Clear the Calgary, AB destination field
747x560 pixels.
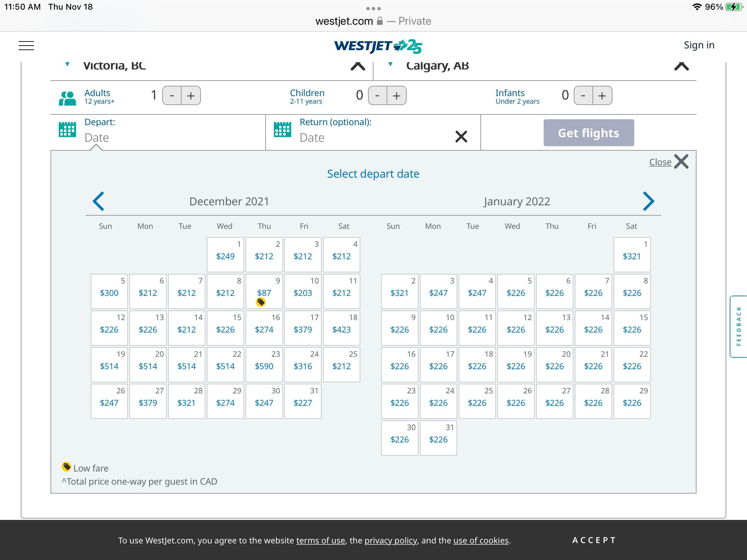pyautogui.click(x=681, y=66)
